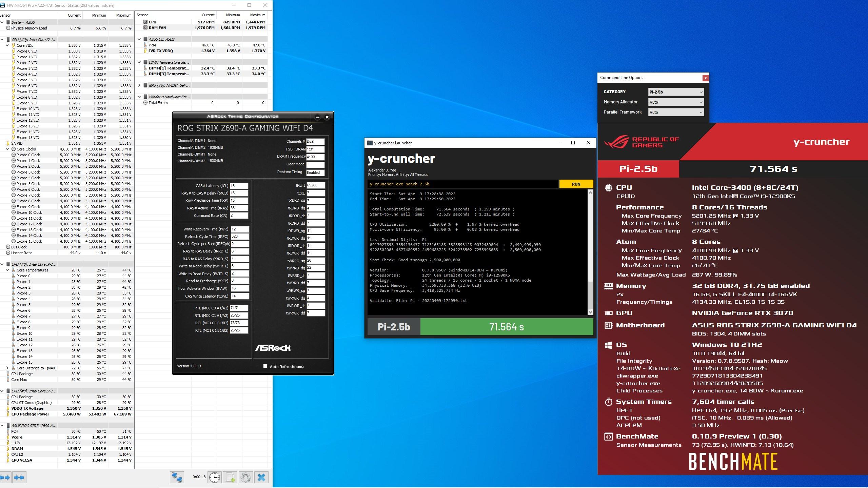
Task: Click the red Pi-2.5b header in BenchMate
Action: (638, 169)
